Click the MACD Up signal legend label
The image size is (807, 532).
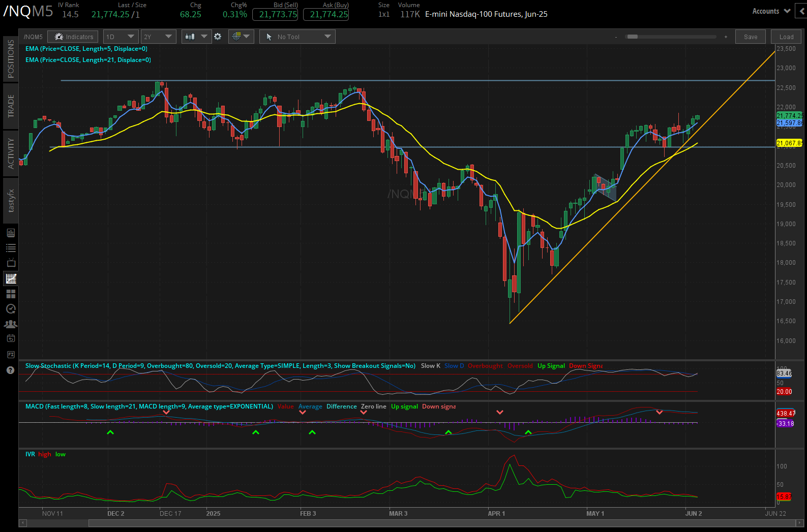(x=404, y=406)
